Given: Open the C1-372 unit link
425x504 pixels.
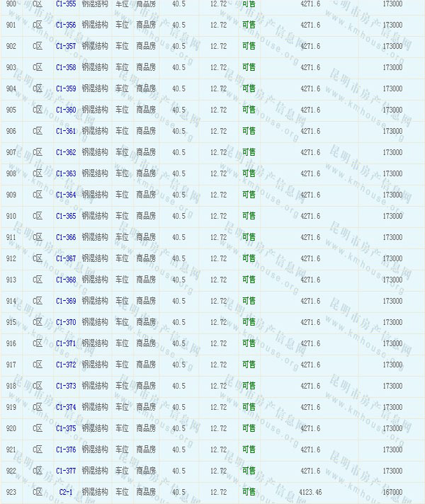Looking at the screenshot, I should (x=66, y=365).
